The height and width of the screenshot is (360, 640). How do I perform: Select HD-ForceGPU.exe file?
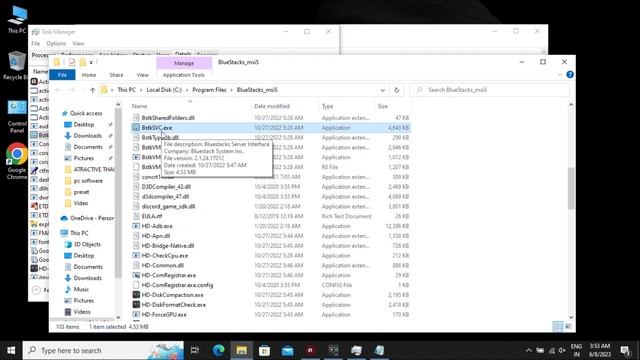[270, 314]
